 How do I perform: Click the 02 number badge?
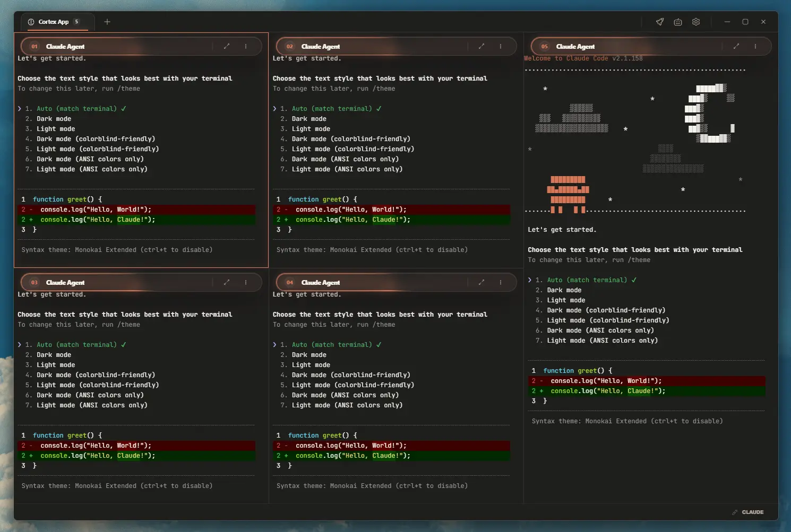(290, 47)
